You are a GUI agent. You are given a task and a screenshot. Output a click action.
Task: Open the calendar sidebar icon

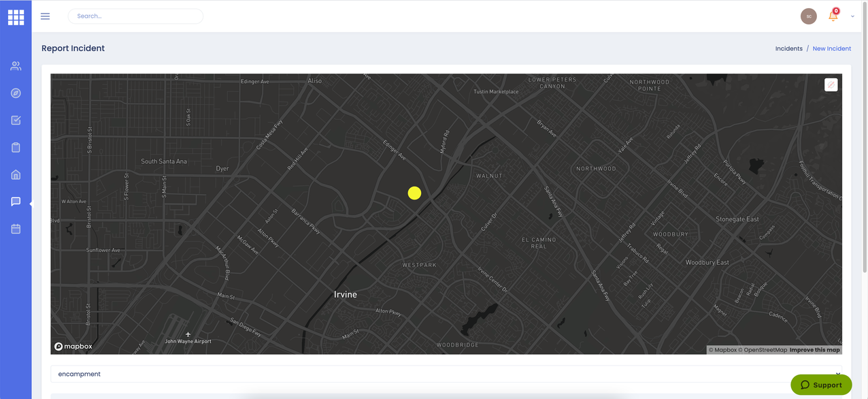point(16,229)
